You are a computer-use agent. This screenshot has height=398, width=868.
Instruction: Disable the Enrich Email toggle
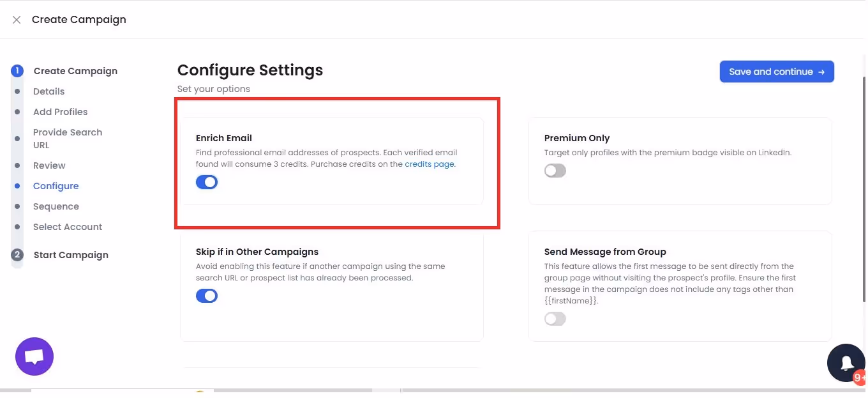(207, 182)
